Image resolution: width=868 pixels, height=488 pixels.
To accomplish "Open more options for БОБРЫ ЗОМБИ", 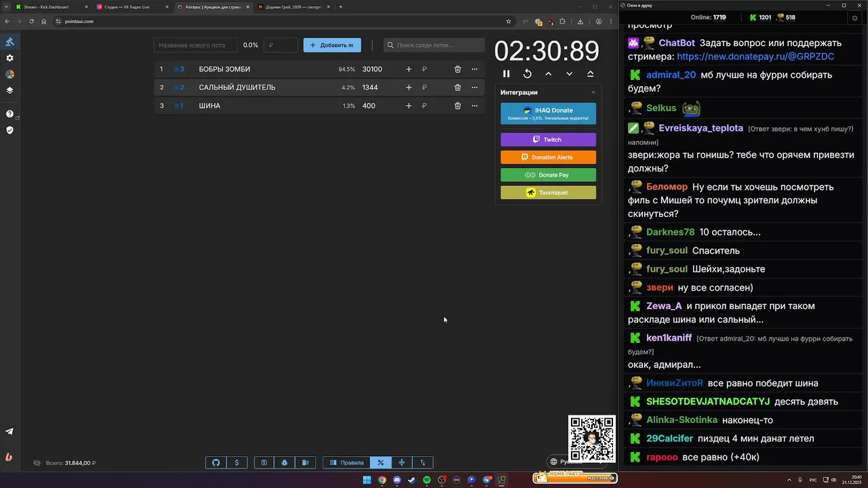I will click(x=474, y=69).
